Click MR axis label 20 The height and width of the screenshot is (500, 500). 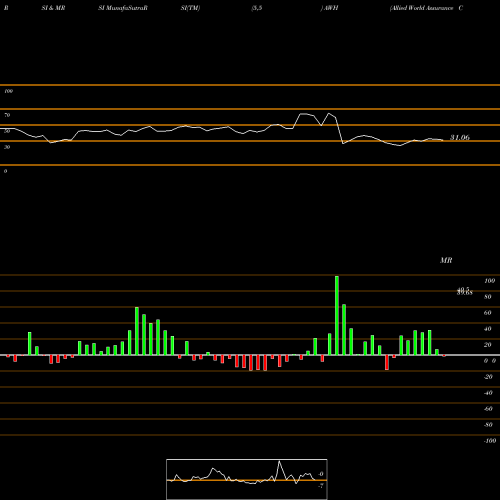[x=488, y=345]
